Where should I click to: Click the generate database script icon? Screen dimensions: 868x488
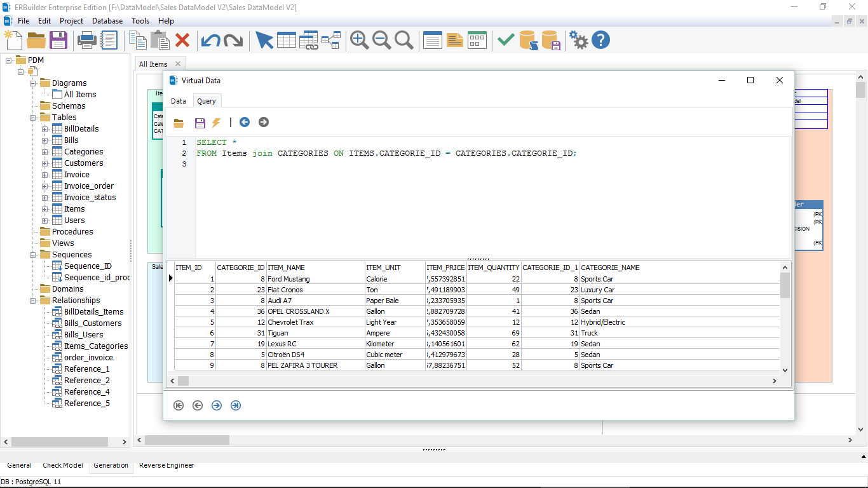point(526,40)
